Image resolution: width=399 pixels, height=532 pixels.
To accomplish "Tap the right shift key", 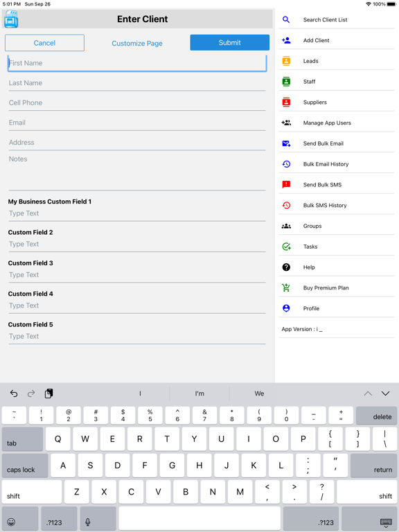I will [x=366, y=492].
